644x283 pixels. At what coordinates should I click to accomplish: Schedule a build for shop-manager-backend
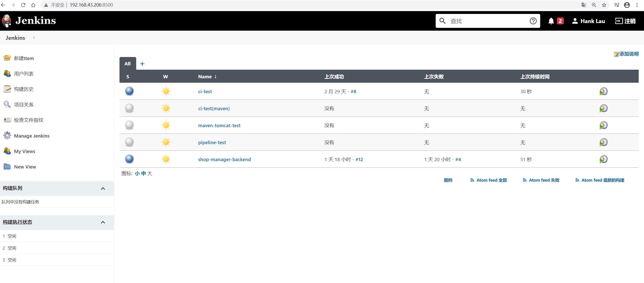tap(603, 159)
